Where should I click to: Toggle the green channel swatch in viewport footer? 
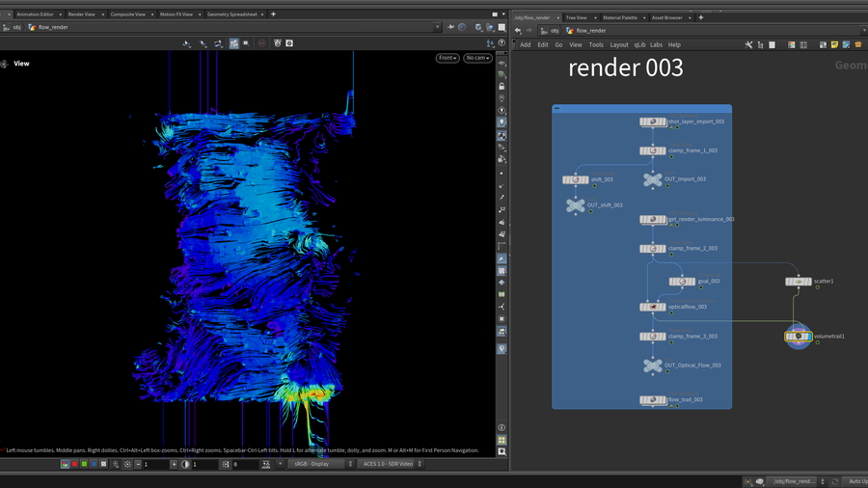tap(84, 464)
